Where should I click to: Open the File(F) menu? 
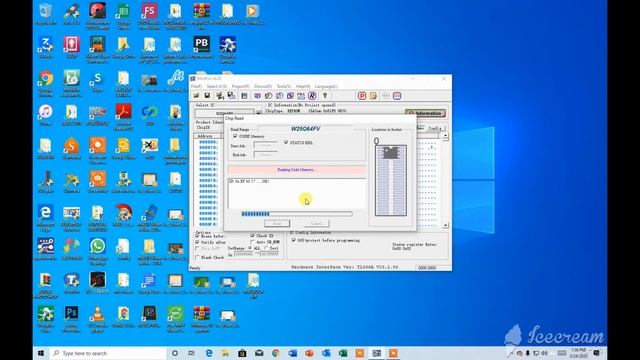[x=196, y=87]
